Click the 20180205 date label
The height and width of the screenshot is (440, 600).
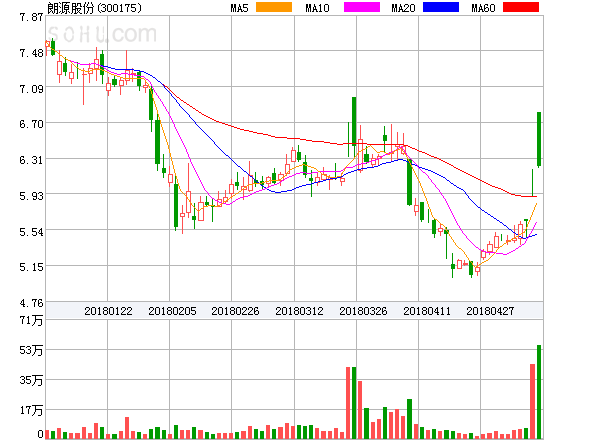[172, 311]
